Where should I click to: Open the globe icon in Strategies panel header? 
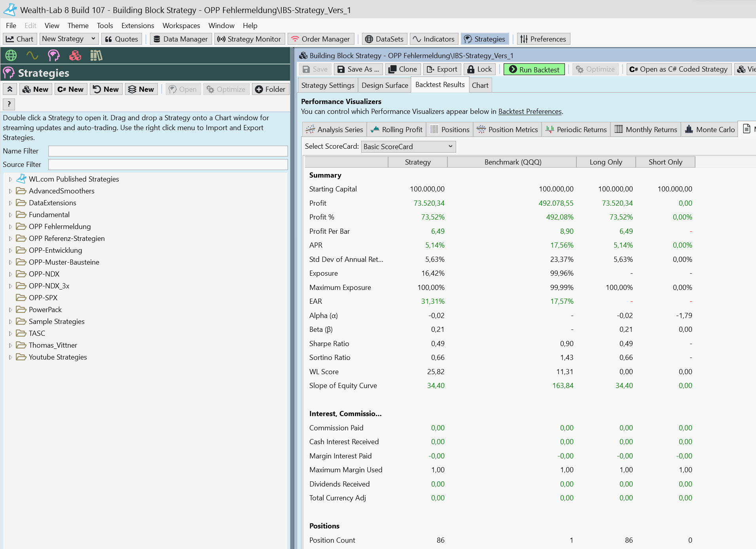[x=11, y=55]
